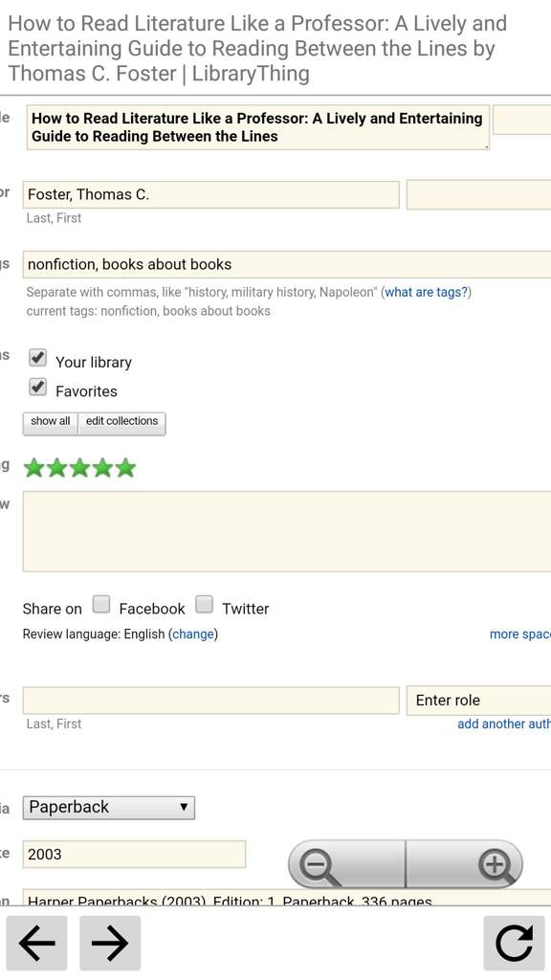Zoom in with the plus magnifier
This screenshot has height=980, width=551.
pyautogui.click(x=464, y=865)
